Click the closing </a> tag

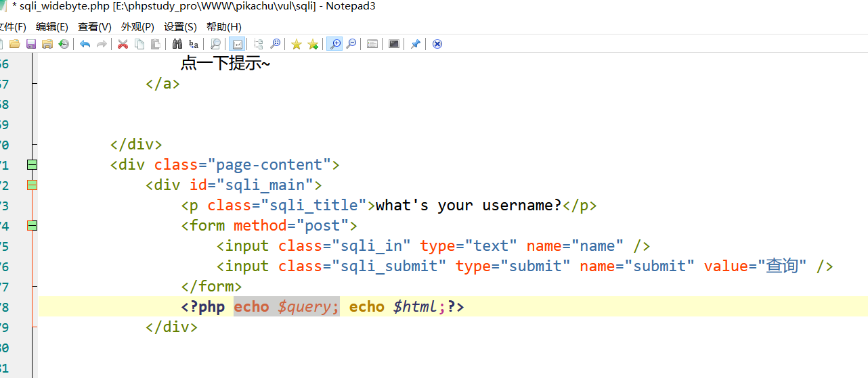pyautogui.click(x=163, y=84)
